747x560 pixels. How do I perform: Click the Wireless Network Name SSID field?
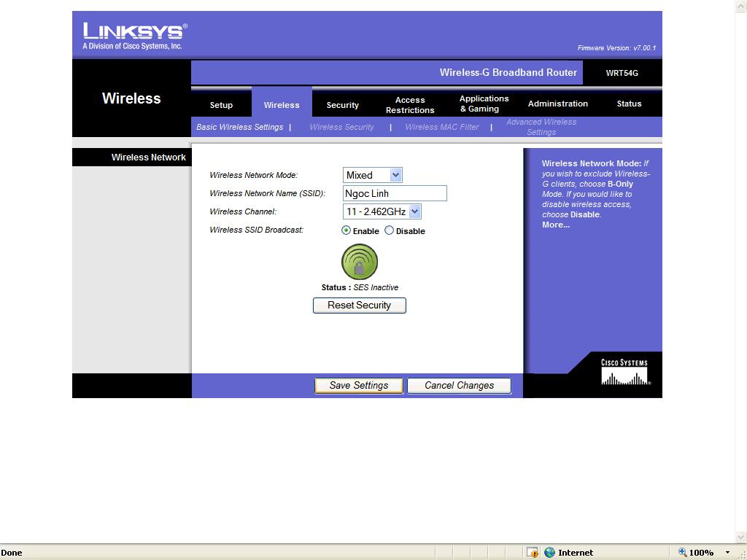pos(394,193)
